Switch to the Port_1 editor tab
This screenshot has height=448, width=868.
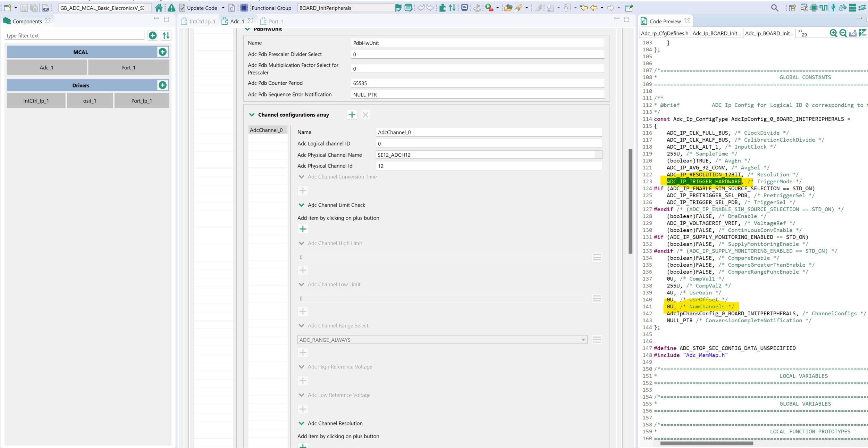click(x=276, y=22)
